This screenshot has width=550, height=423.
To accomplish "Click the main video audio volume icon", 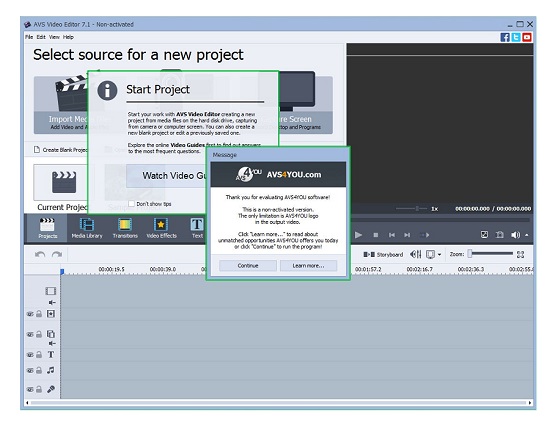I will tap(52, 302).
